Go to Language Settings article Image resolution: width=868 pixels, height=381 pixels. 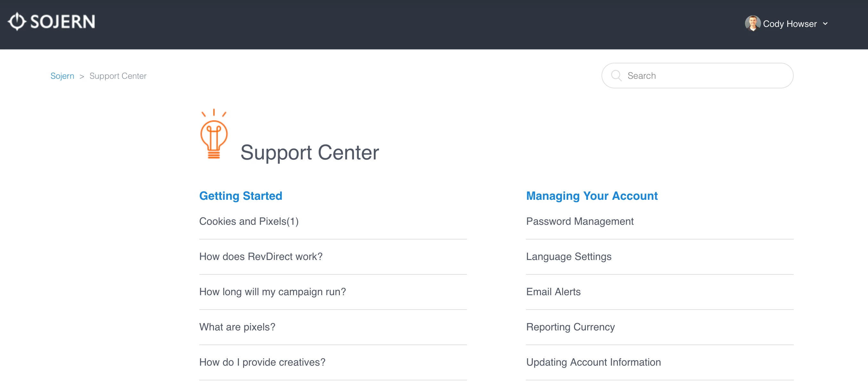coord(569,256)
